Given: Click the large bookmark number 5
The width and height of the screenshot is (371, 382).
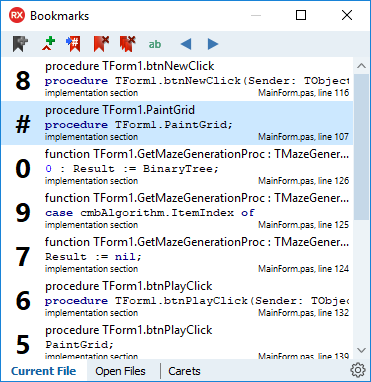Looking at the screenshot, I should [23, 345].
